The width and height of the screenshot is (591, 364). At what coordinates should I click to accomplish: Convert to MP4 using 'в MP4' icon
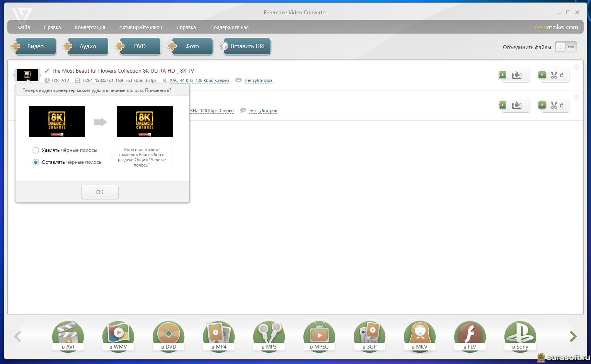coord(219,336)
